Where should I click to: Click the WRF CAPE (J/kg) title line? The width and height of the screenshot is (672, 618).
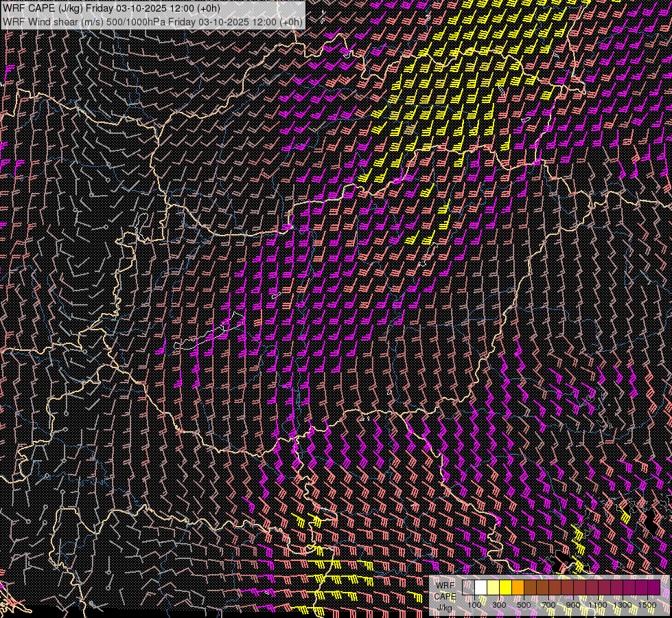coord(111,8)
